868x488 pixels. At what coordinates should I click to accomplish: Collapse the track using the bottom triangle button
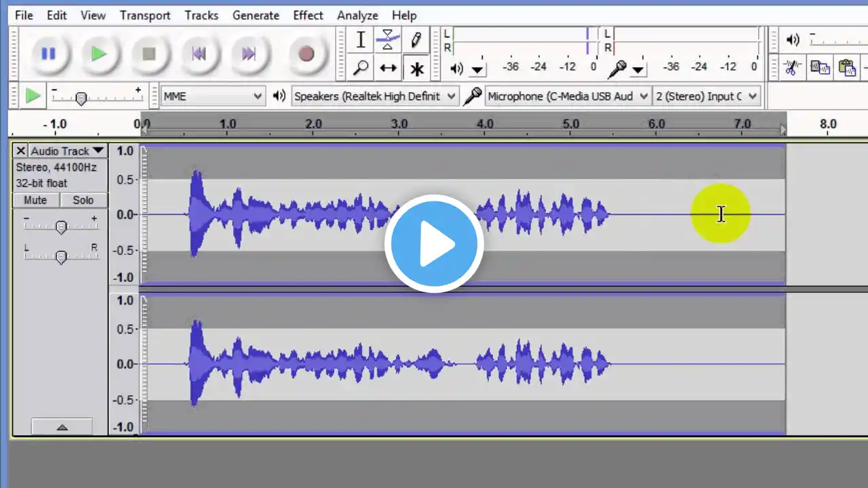point(62,427)
